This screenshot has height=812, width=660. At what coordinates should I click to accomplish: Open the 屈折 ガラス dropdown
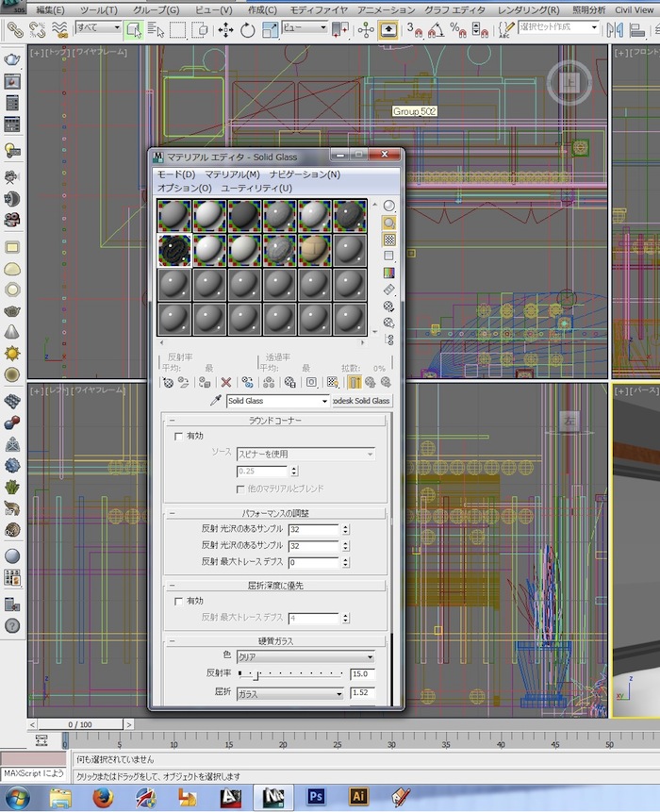[x=290, y=693]
